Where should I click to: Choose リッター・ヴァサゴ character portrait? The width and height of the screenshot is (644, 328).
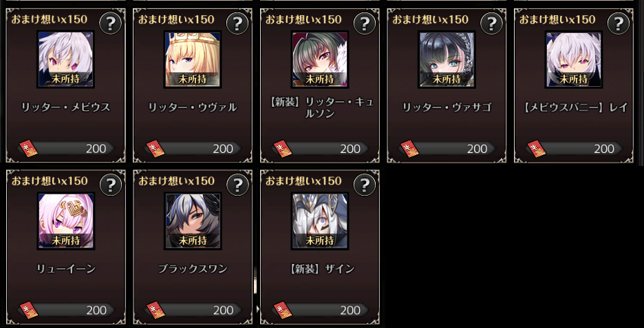pyautogui.click(x=447, y=59)
